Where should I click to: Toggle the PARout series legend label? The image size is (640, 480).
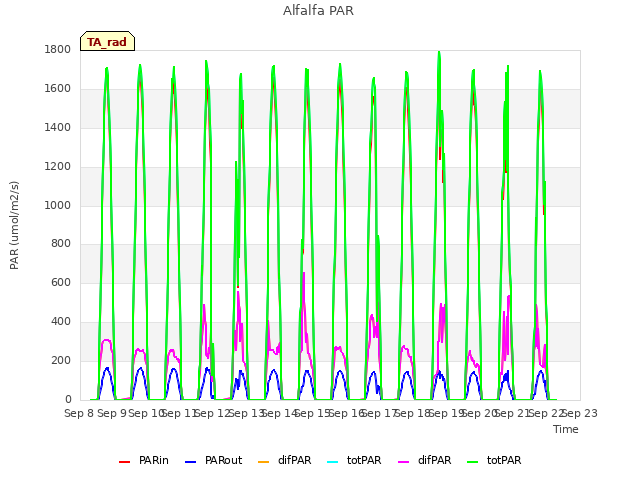pos(223,460)
